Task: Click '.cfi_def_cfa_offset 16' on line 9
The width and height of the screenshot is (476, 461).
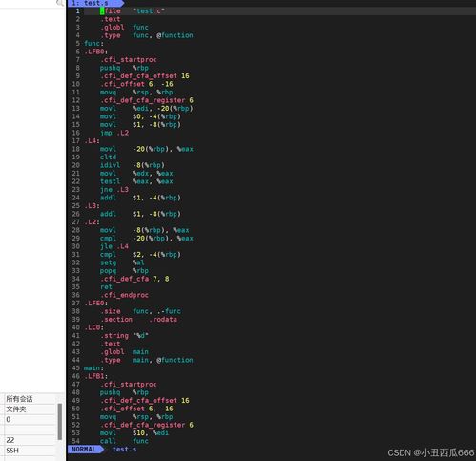Action: coord(145,76)
